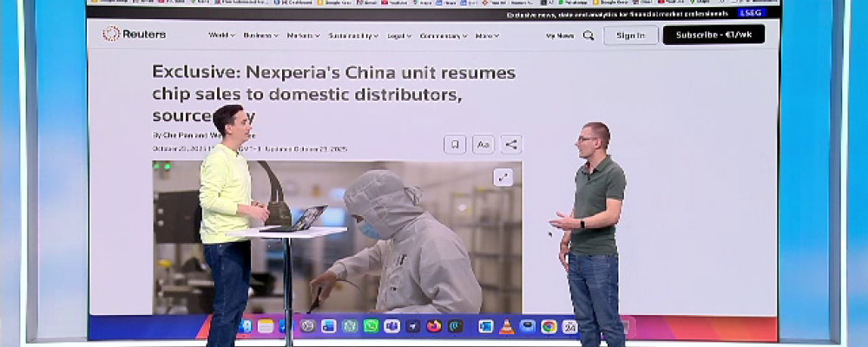Open the Aa text size control
The height and width of the screenshot is (347, 868).
[483, 145]
